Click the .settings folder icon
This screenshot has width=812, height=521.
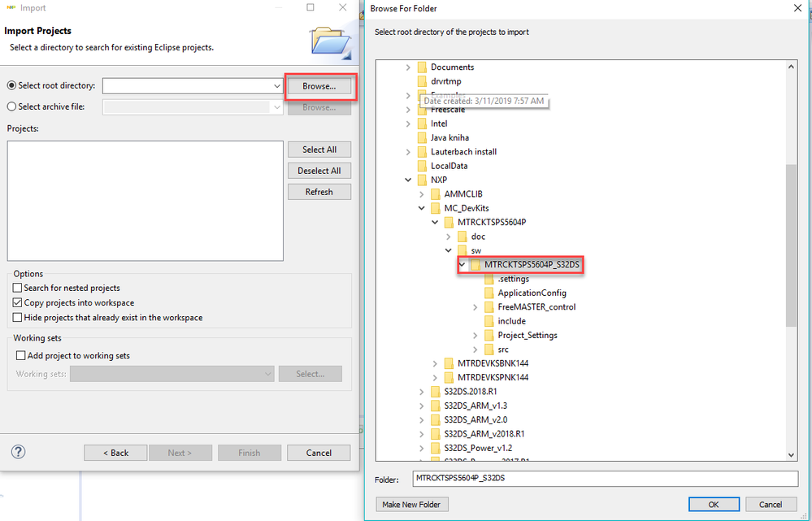coord(489,279)
